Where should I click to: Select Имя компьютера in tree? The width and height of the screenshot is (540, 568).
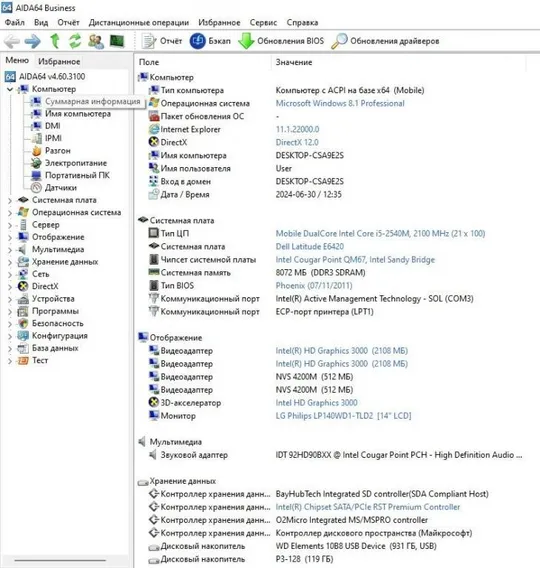pos(78,114)
